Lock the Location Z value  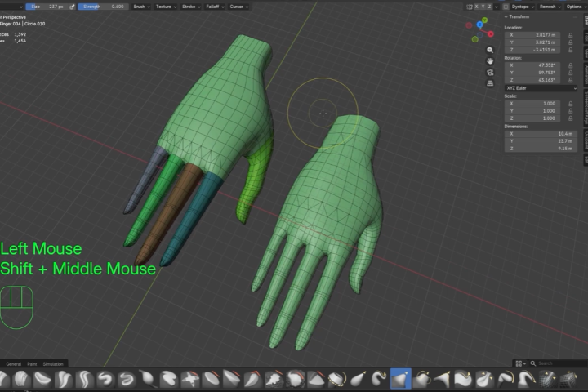click(570, 50)
